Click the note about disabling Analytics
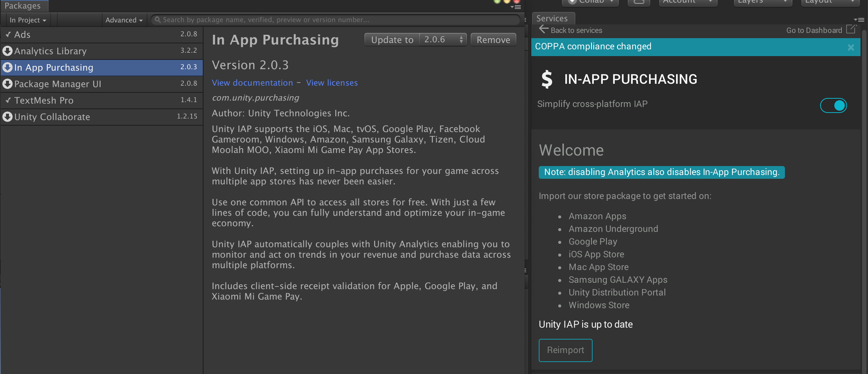Screen dimensions: 868x374 (661, 172)
